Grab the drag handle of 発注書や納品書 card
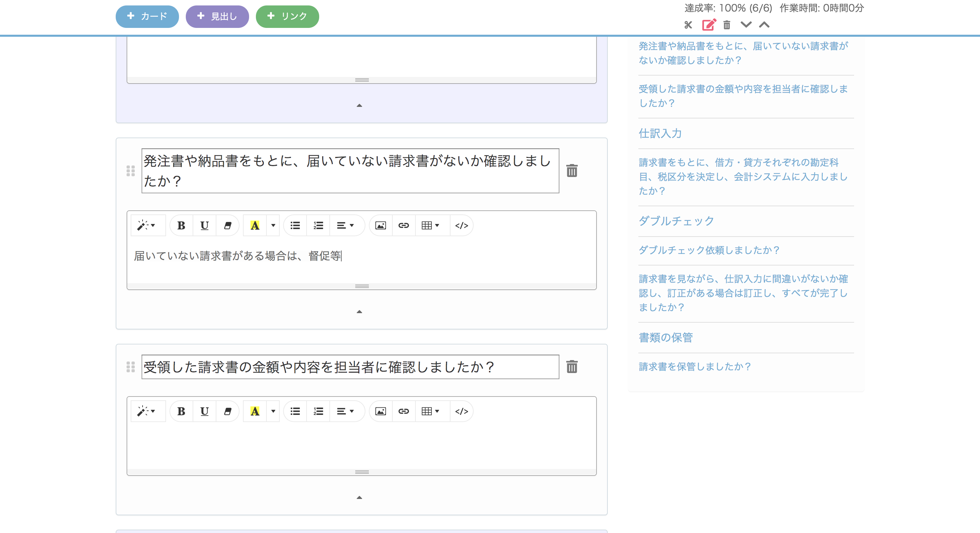 [x=130, y=171]
